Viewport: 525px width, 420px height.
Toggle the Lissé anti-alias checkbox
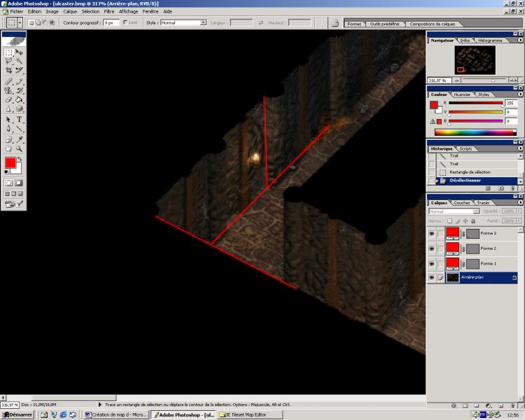[125, 22]
